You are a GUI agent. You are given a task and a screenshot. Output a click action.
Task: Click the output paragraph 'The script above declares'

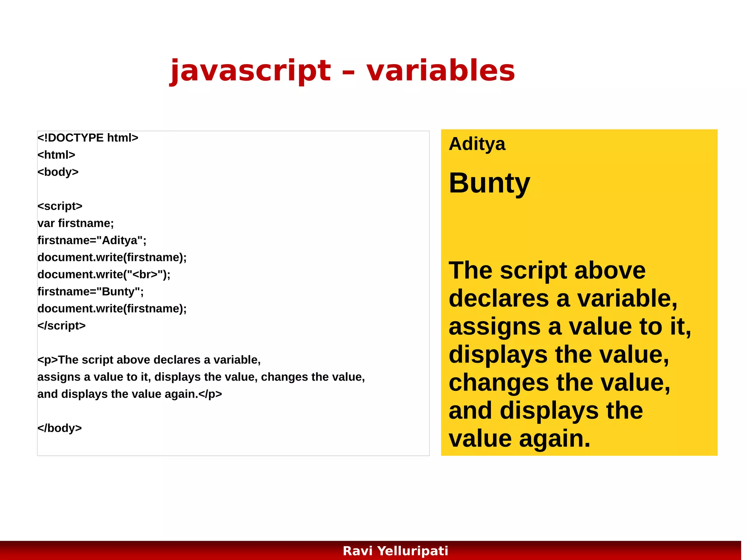click(x=569, y=354)
